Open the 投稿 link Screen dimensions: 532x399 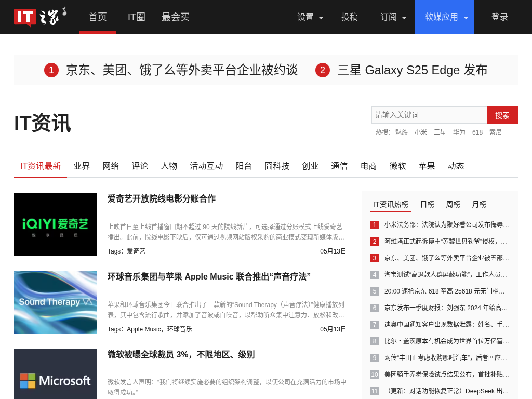(x=350, y=17)
